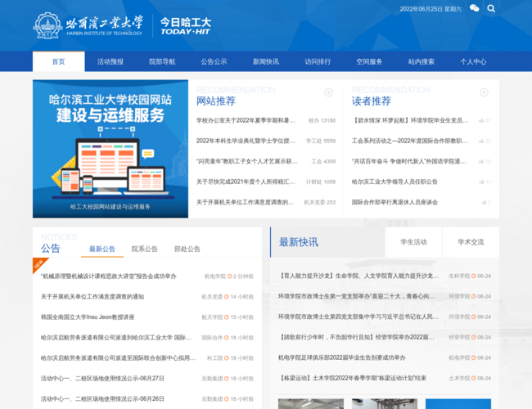Open 韩国全南国立大学Insu Jeon教授讲座 notice

tap(88, 317)
